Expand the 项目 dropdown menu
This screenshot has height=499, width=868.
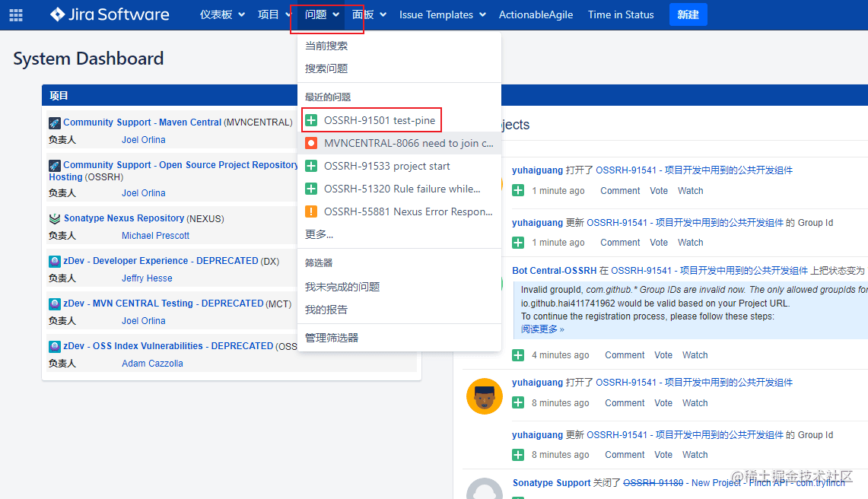(x=273, y=14)
